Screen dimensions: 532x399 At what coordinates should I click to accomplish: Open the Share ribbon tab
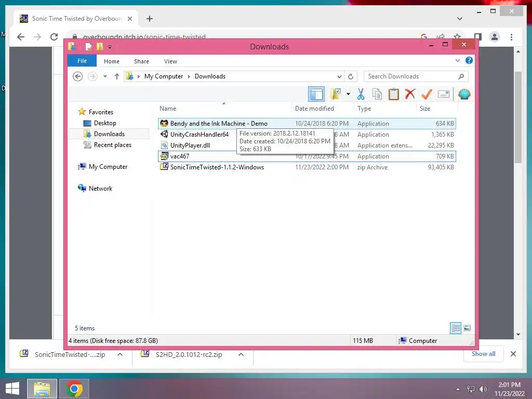pyautogui.click(x=141, y=61)
